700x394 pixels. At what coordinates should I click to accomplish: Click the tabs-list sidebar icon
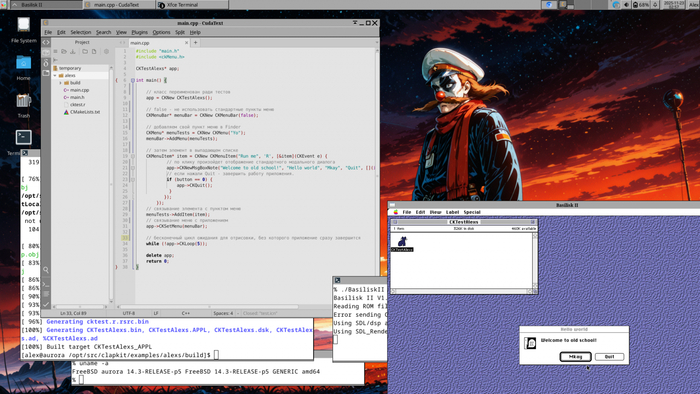pos(46,72)
